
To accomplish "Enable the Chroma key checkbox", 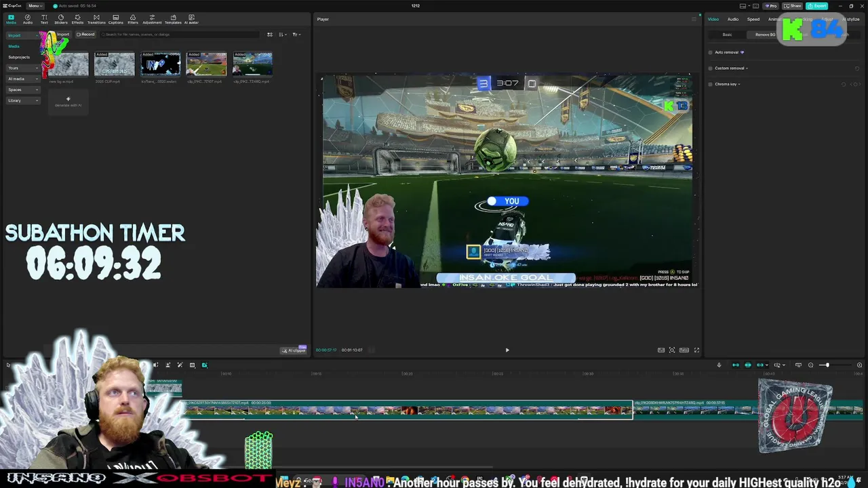I will coord(711,84).
